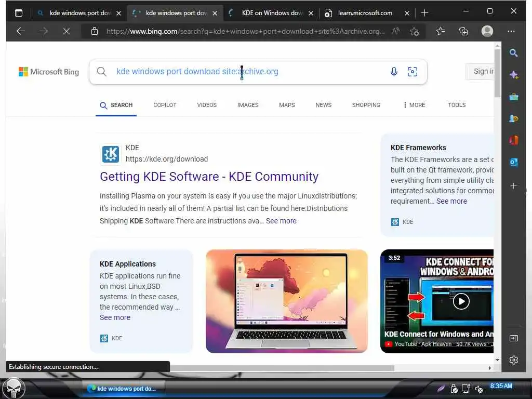Stop loading the page
Viewport: 532px width, 399px height.
[x=66, y=31]
